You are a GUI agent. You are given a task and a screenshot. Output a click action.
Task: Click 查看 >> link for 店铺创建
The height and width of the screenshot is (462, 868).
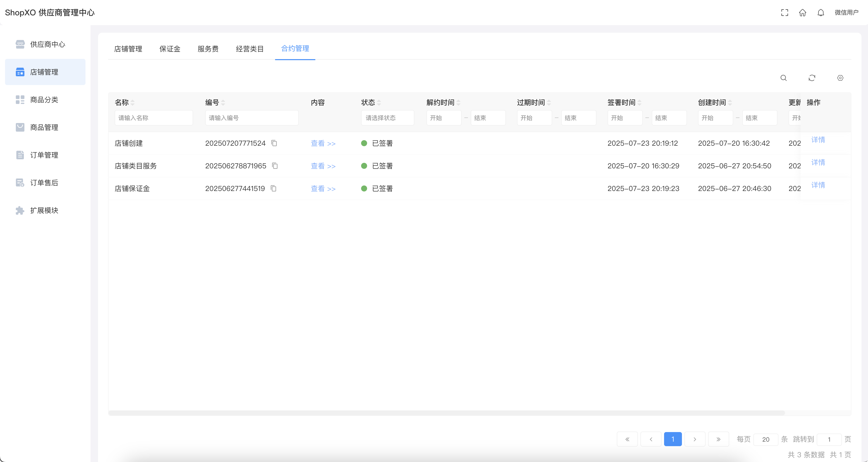pyautogui.click(x=323, y=143)
